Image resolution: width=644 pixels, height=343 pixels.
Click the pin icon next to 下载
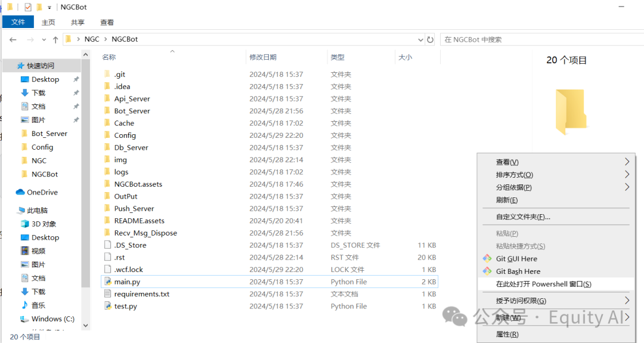[76, 93]
